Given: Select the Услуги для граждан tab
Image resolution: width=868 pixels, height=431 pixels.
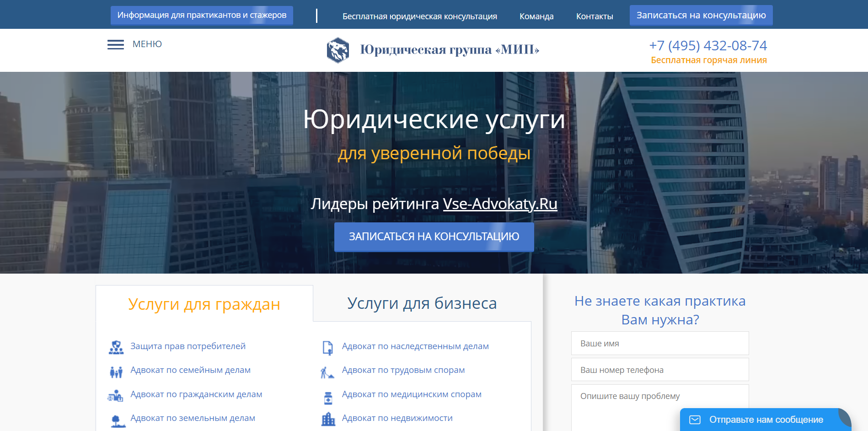Looking at the screenshot, I should click(x=204, y=304).
